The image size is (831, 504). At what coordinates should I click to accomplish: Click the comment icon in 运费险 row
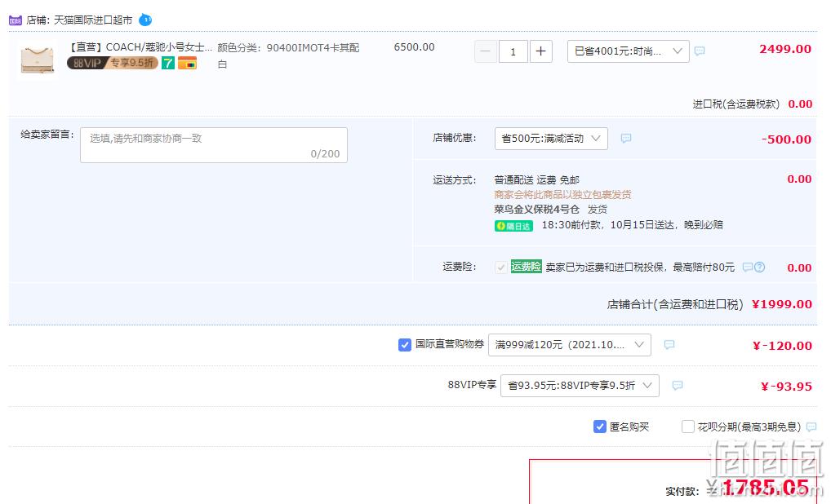coord(747,267)
